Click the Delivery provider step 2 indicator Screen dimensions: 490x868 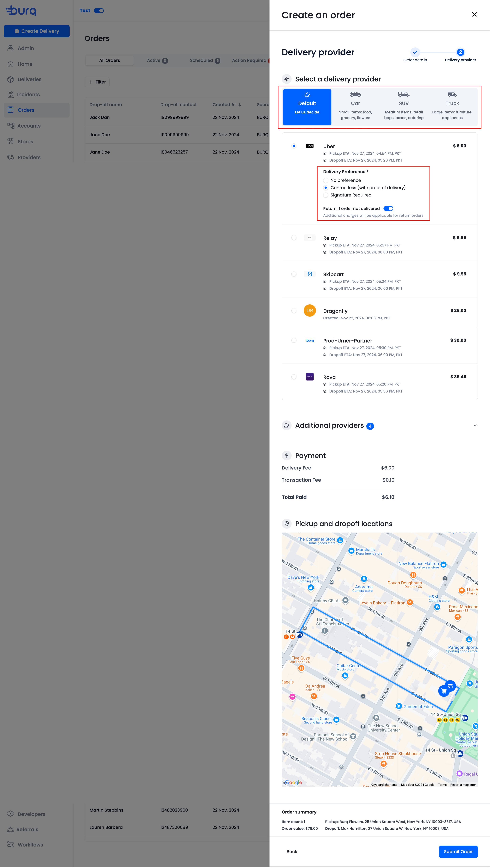pyautogui.click(x=460, y=52)
